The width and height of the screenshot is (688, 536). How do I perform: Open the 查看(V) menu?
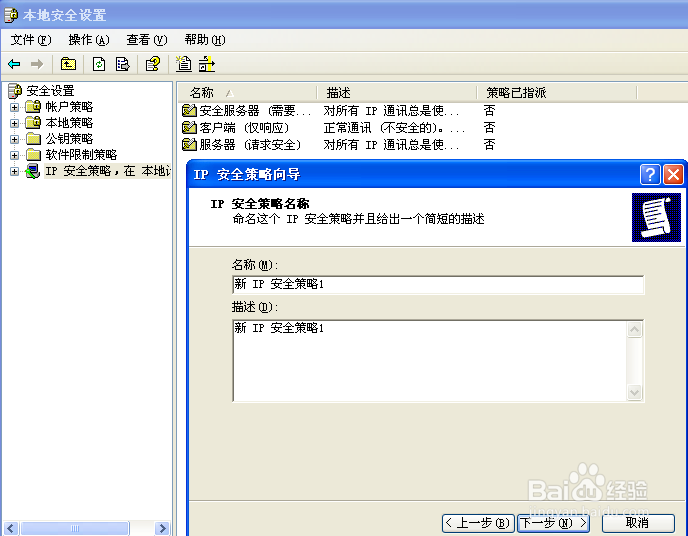point(147,40)
